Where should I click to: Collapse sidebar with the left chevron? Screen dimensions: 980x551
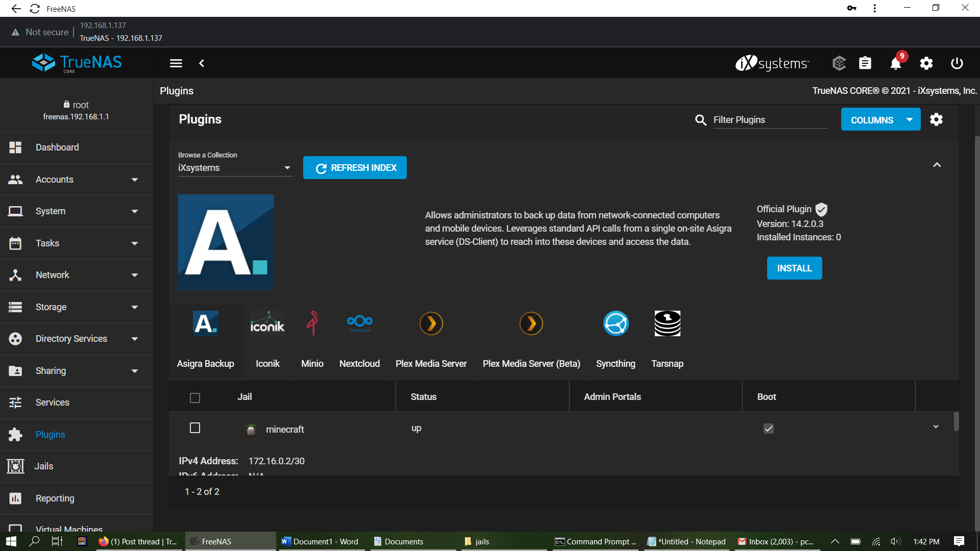[x=202, y=63]
